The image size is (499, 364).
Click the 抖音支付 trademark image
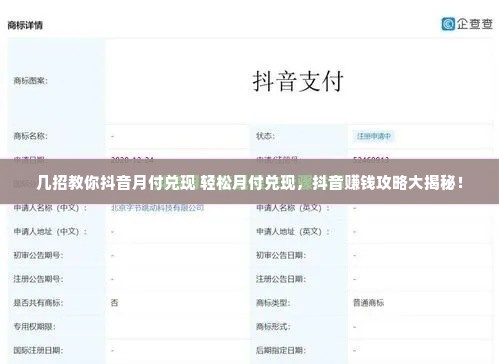pyautogui.click(x=298, y=81)
